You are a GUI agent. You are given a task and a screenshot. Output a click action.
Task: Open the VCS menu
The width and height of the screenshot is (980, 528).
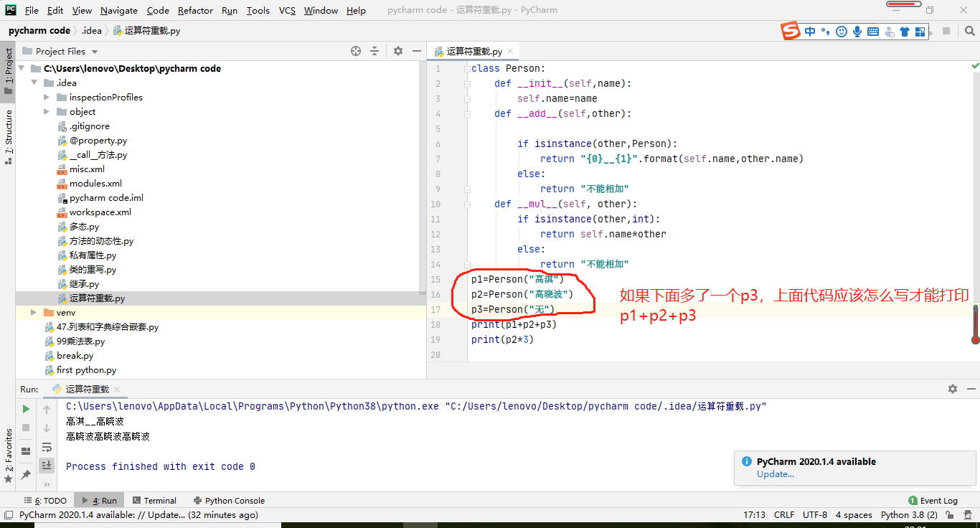pyautogui.click(x=287, y=10)
